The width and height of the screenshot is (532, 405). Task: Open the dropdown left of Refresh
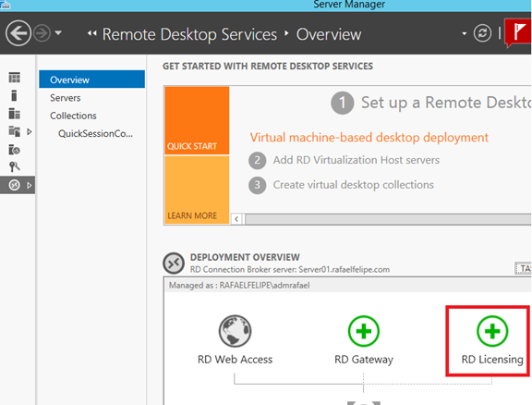[465, 33]
